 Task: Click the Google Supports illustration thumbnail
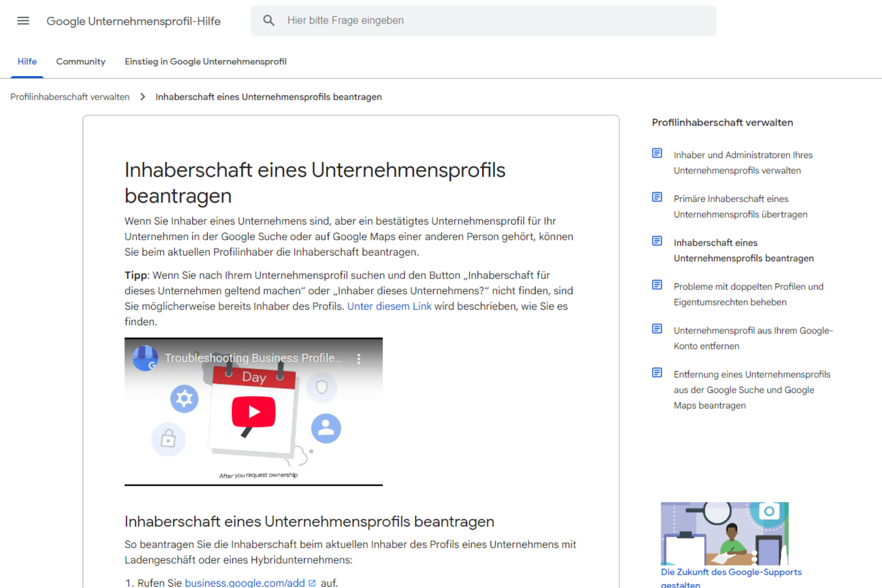724,533
